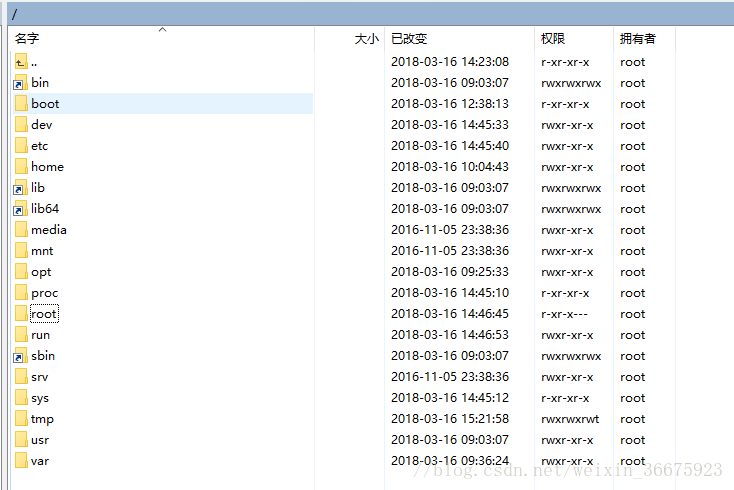
Task: Select the 'var' file name
Action: (40, 461)
